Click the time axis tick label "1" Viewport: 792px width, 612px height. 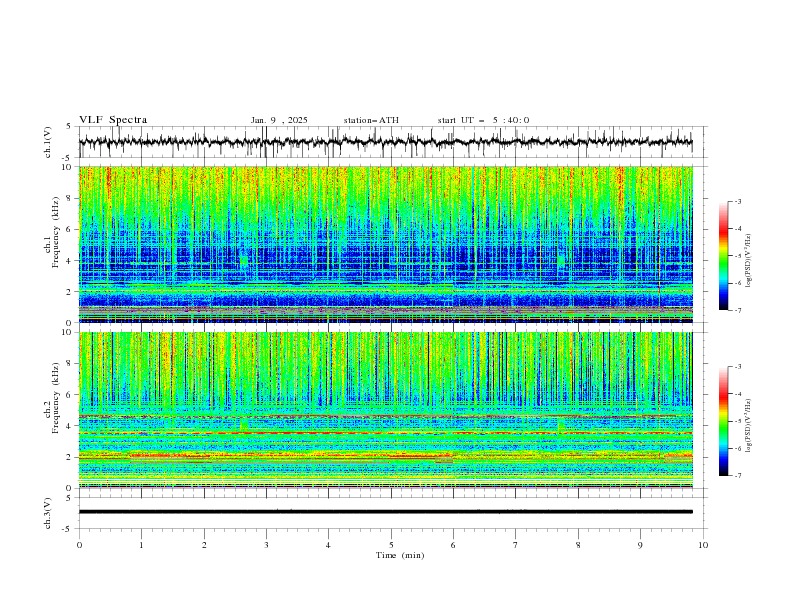click(x=141, y=545)
